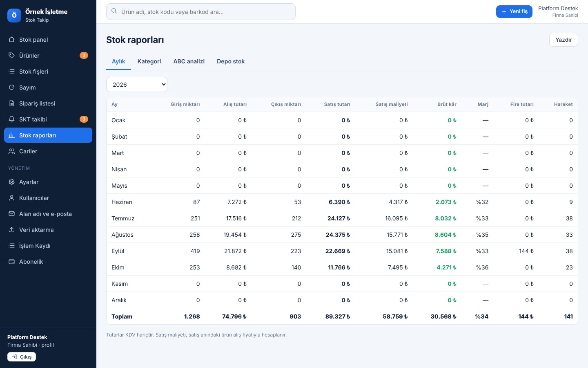This screenshot has width=588, height=368.
Task: Click the Brüt kâr column header
Action: pos(447,104)
